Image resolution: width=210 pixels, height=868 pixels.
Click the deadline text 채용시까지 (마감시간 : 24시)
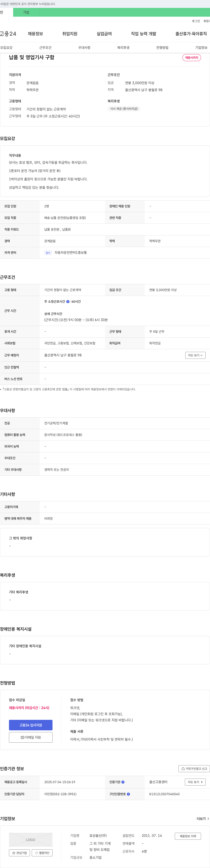[29, 708]
